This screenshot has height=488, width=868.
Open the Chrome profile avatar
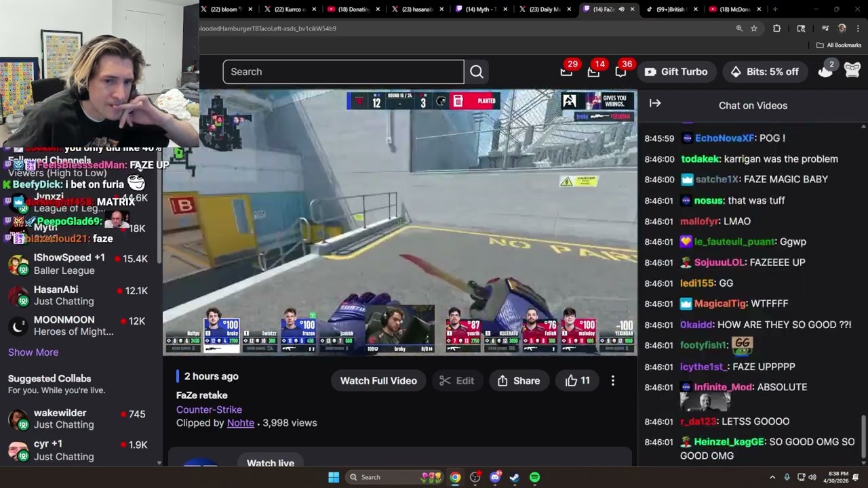[842, 28]
